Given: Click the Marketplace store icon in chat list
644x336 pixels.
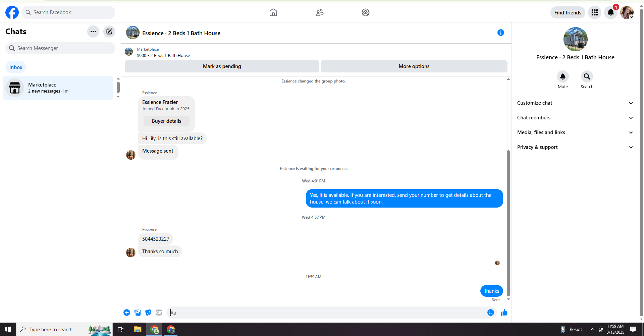Looking at the screenshot, I should 15,88.
